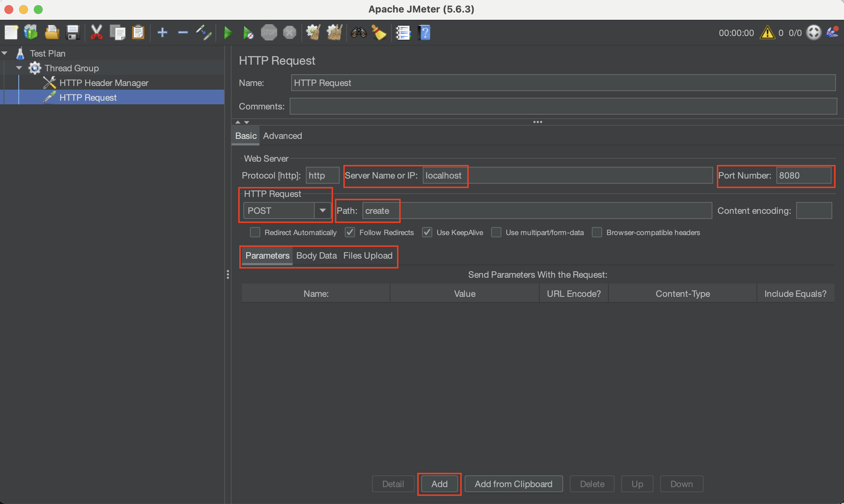Screen dimensions: 844x504
Task: Click the Search binoculars icon
Action: tap(358, 33)
